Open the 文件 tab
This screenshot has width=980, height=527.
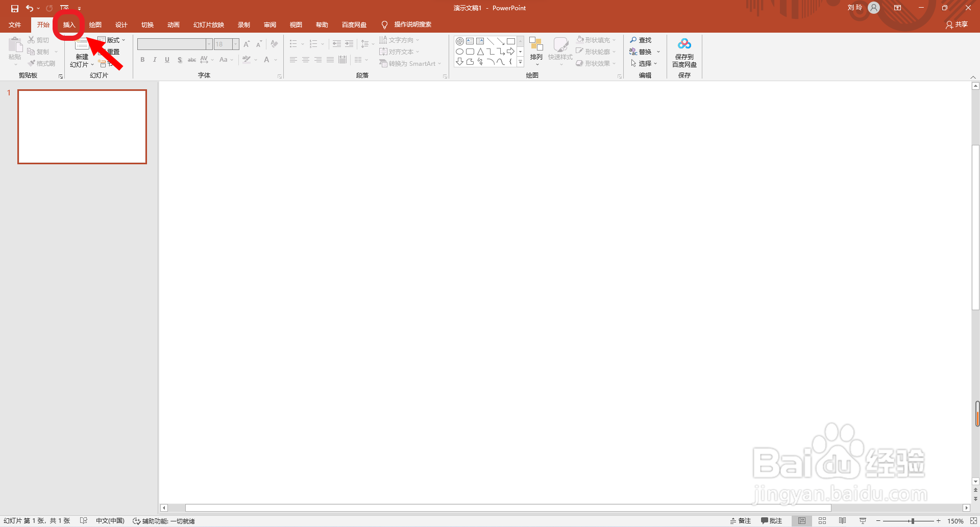pos(15,24)
